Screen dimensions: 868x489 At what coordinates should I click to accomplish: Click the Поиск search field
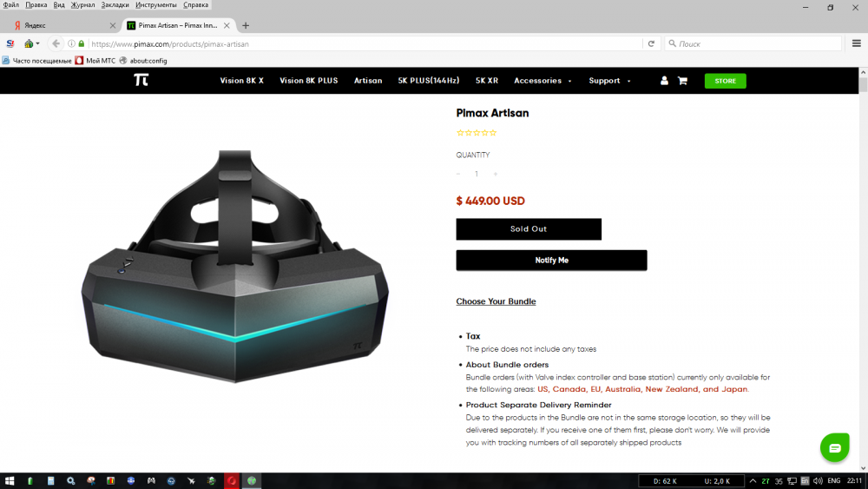pos(753,43)
